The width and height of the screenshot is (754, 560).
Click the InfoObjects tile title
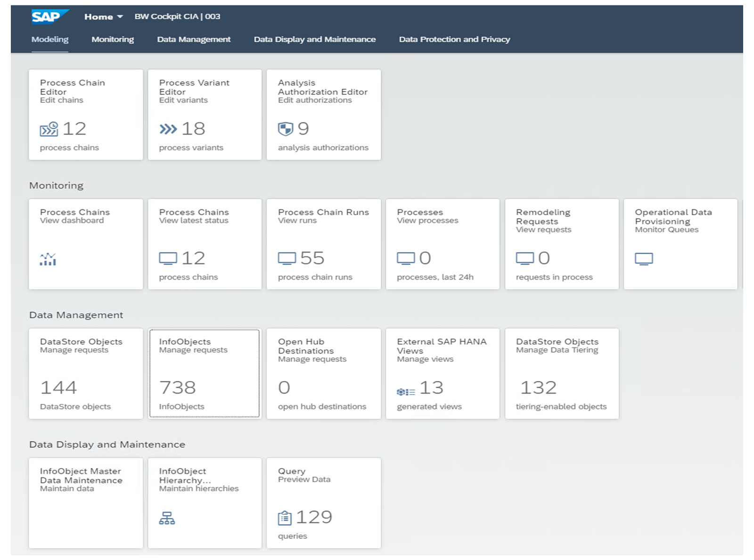click(x=185, y=342)
